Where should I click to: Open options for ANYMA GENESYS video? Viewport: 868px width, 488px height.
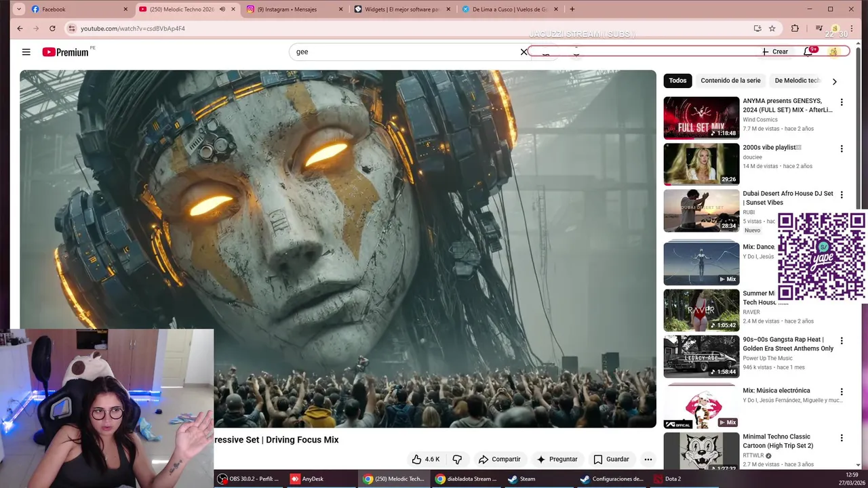[x=842, y=102]
